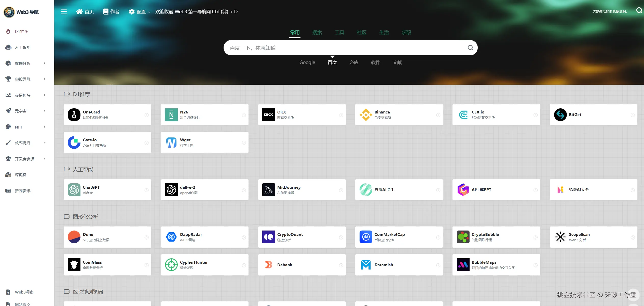Click the Dune orange circle logo
Image resolution: width=644 pixels, height=306 pixels.
[x=74, y=237]
